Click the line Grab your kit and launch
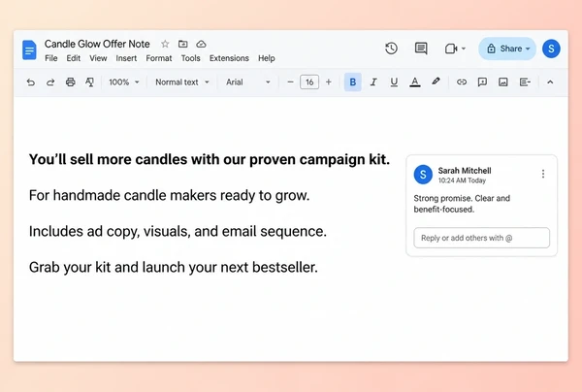The image size is (582, 392). coord(174,267)
